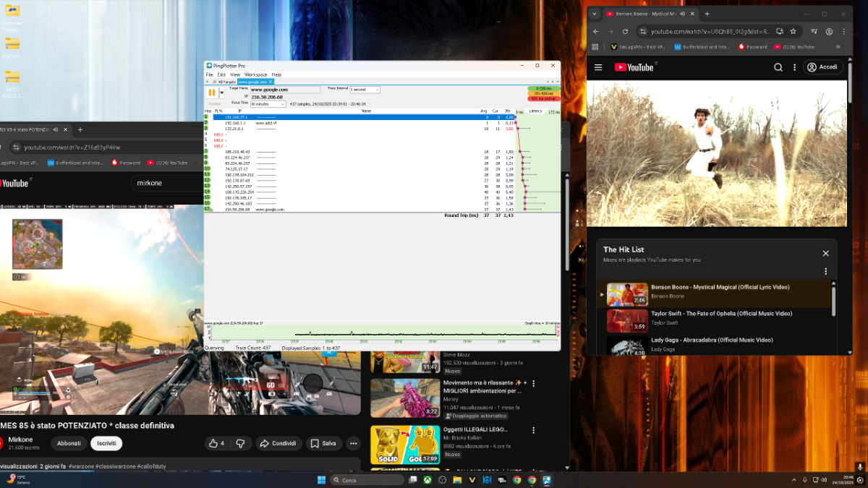Viewport: 868px width, 488px height.
Task: Save the video using Salva button
Action: click(323, 443)
